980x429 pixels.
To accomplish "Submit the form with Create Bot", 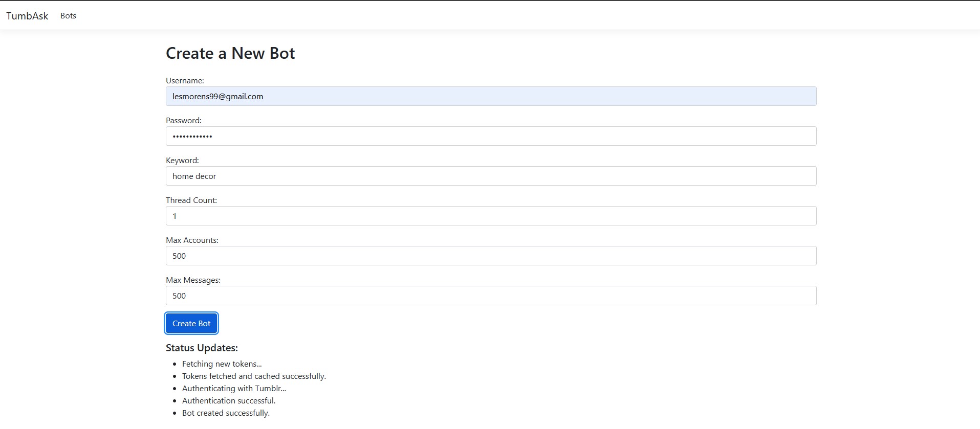I will click(x=191, y=323).
